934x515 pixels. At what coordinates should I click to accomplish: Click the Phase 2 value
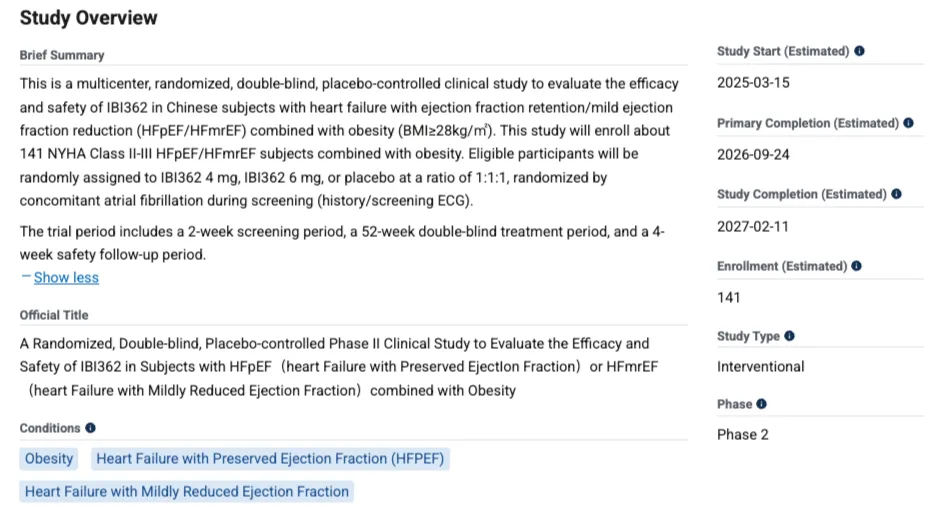[743, 435]
